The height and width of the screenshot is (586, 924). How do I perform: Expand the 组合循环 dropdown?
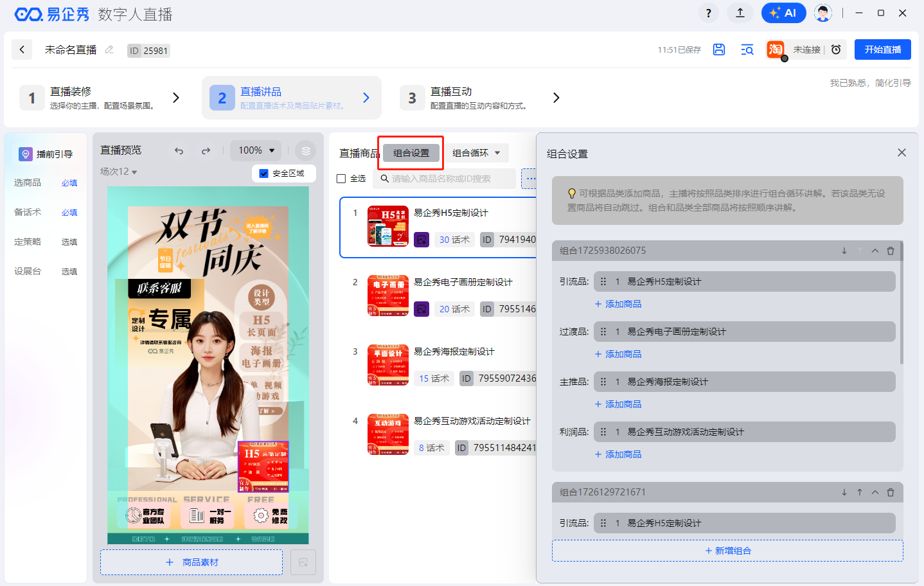(476, 153)
